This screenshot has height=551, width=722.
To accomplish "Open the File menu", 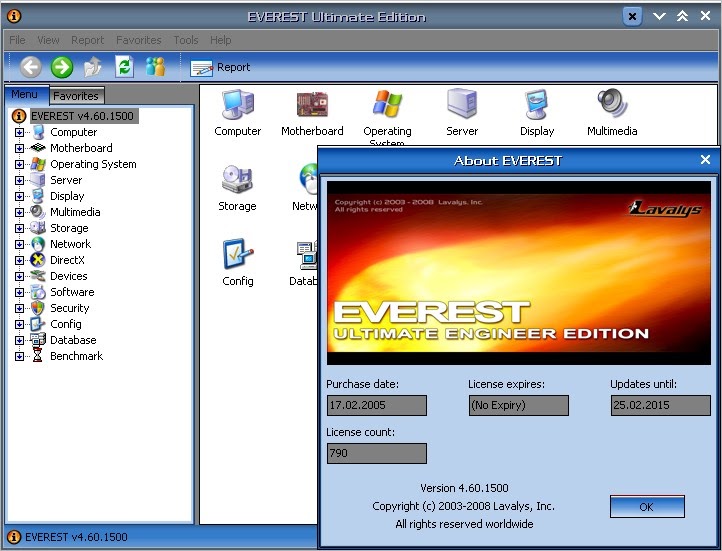I will click(x=17, y=40).
